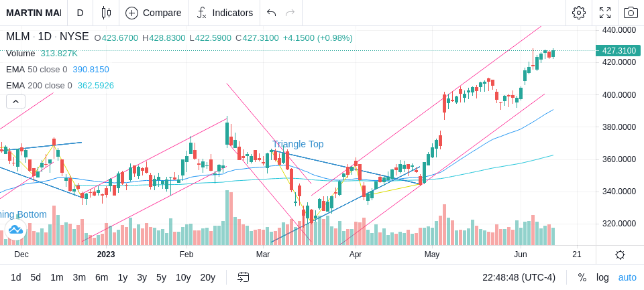This screenshot has height=290, width=644.
Task: Select the 1m time range
Action: tap(56, 278)
